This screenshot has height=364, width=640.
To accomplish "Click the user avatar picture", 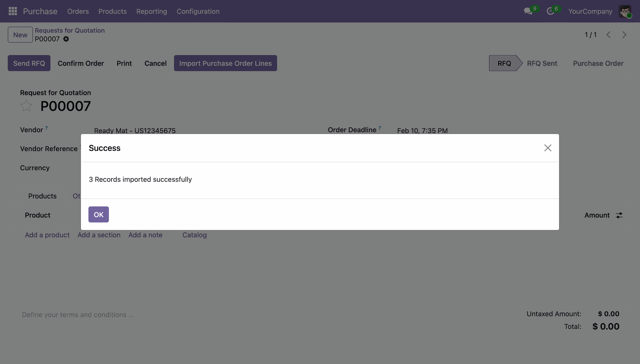I will click(625, 11).
